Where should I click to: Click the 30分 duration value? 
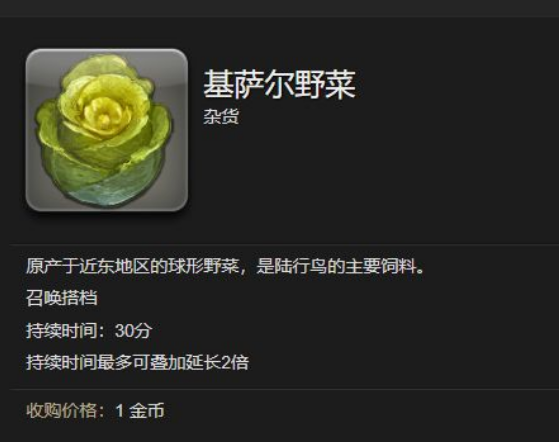[133, 331]
